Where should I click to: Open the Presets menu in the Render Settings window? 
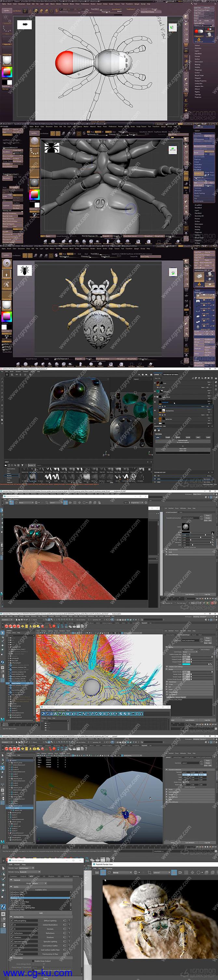pos(17,865)
